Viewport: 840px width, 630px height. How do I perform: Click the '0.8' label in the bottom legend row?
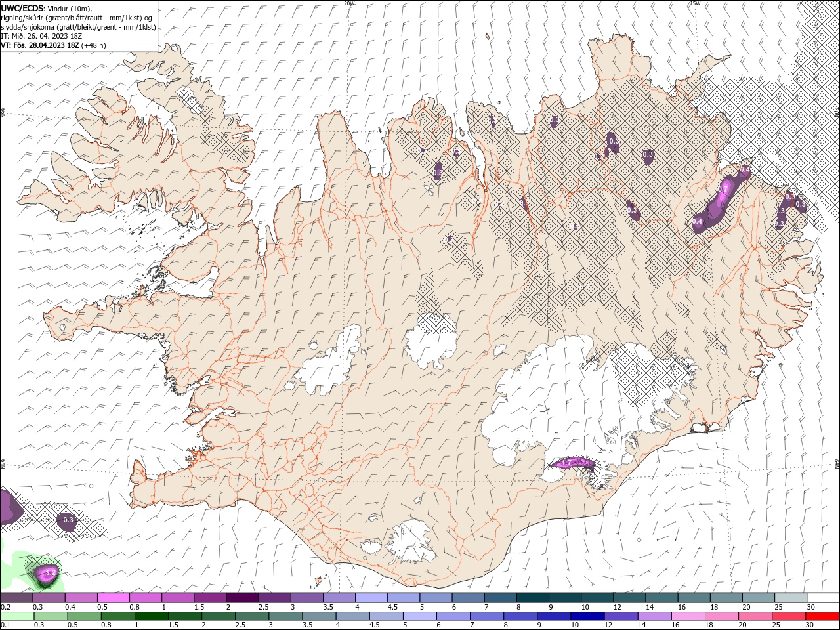106,625
